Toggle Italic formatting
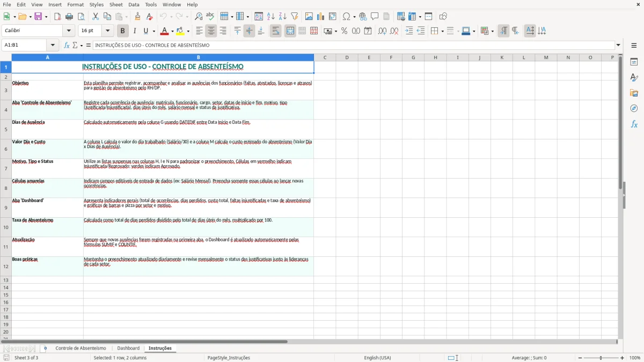 pos(134,31)
